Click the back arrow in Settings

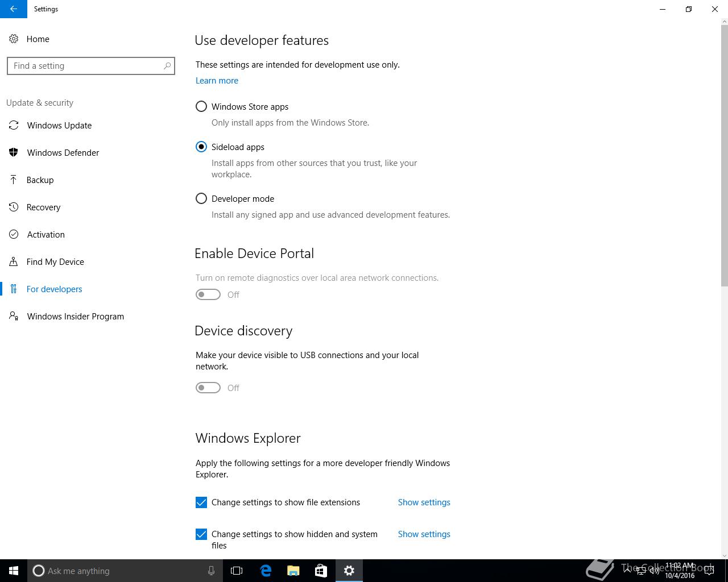(14, 9)
